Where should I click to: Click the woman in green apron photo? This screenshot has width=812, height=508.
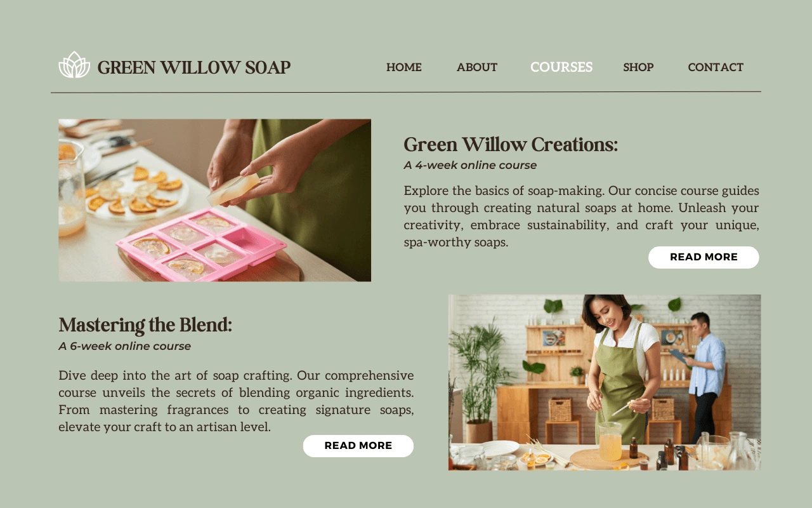[605, 382]
